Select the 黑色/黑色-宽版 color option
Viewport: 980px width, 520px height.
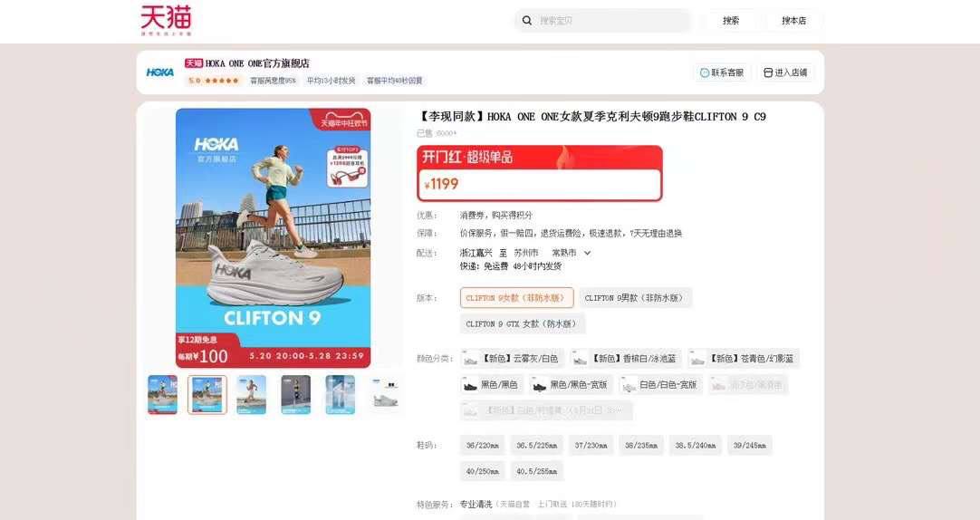coord(572,385)
